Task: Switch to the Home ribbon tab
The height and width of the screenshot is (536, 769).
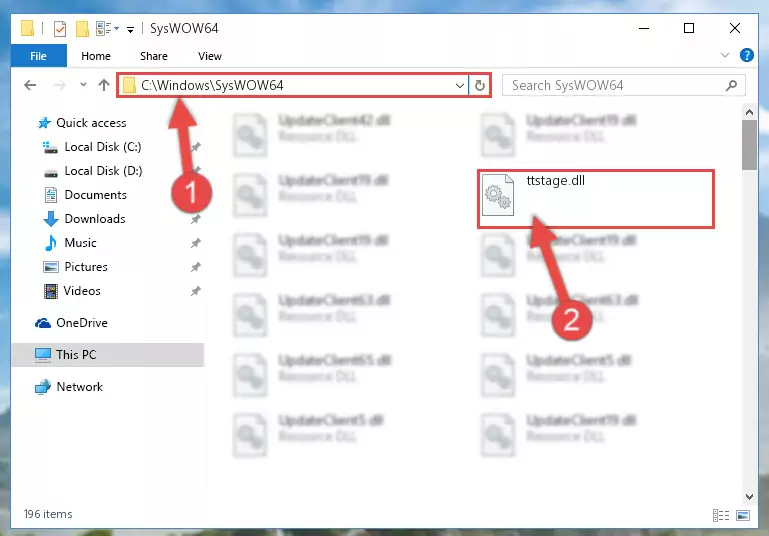Action: (x=96, y=56)
